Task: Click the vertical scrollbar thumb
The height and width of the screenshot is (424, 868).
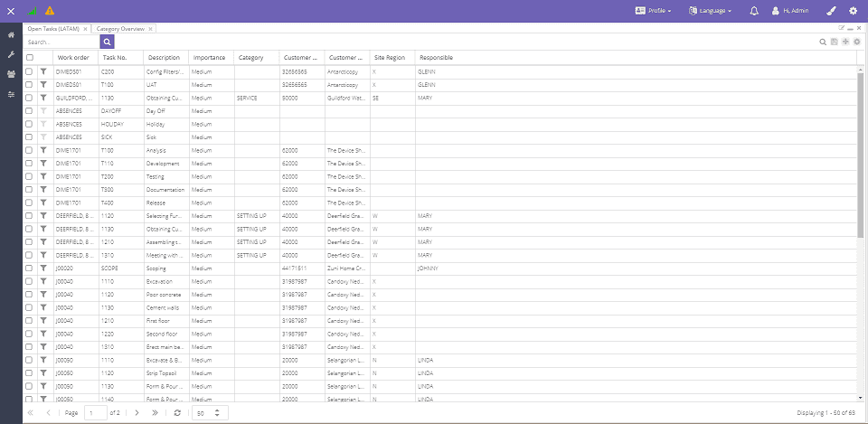Action: pyautogui.click(x=860, y=155)
